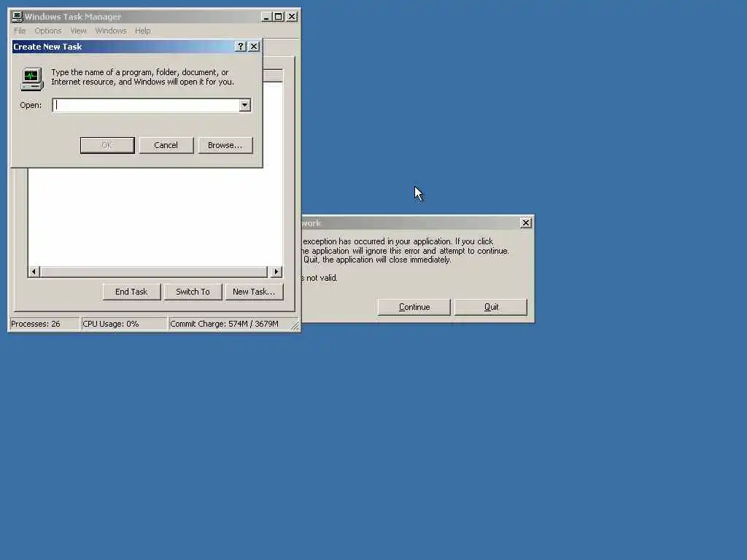Click the right scroll arrow in the task list
Image resolution: width=747 pixels, height=560 pixels.
(276, 271)
